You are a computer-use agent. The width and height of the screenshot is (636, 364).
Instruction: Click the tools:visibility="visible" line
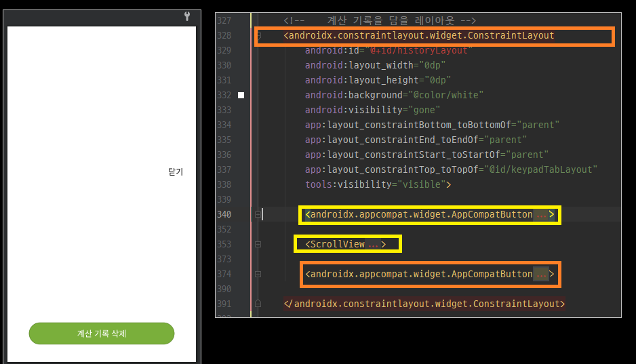[378, 184]
